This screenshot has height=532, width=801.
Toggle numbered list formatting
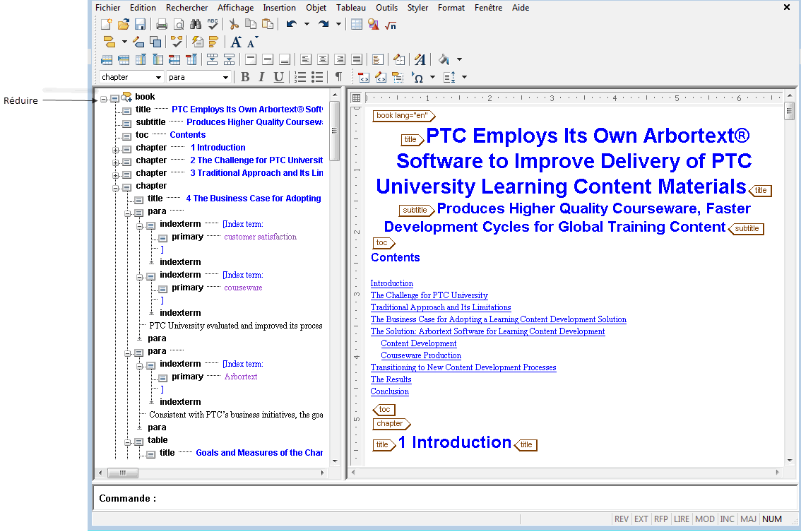[300, 77]
